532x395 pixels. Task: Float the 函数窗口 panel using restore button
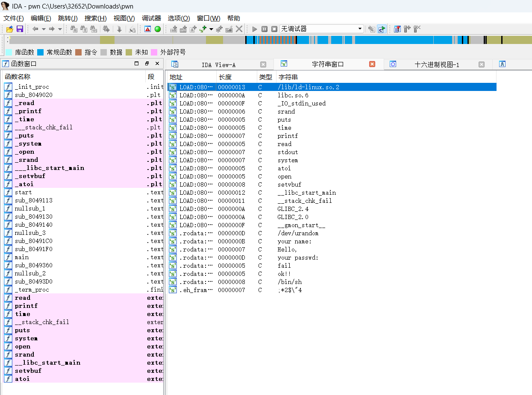point(147,64)
